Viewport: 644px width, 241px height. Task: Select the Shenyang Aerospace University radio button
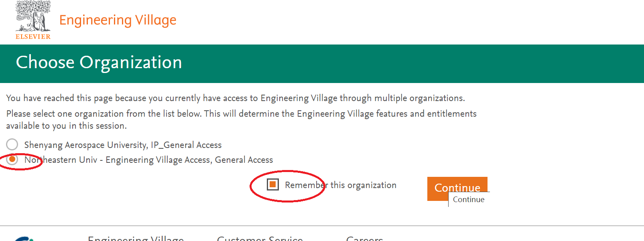(12, 144)
